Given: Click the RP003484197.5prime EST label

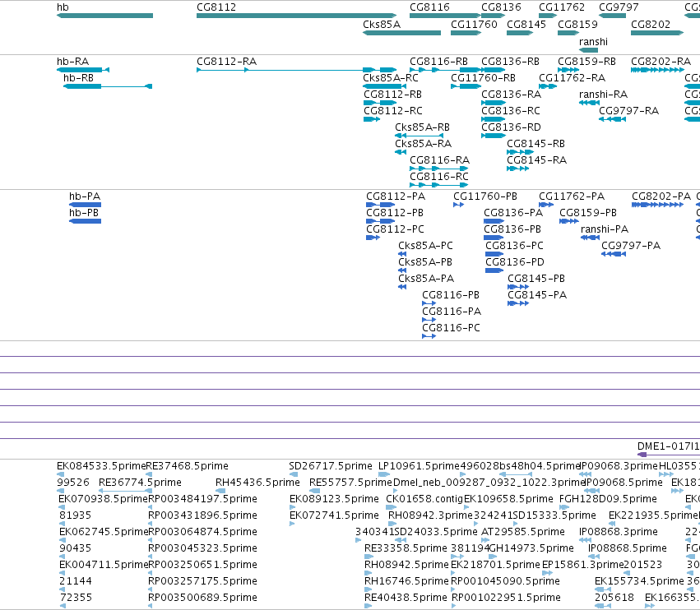Looking at the screenshot, I should pos(202,499).
